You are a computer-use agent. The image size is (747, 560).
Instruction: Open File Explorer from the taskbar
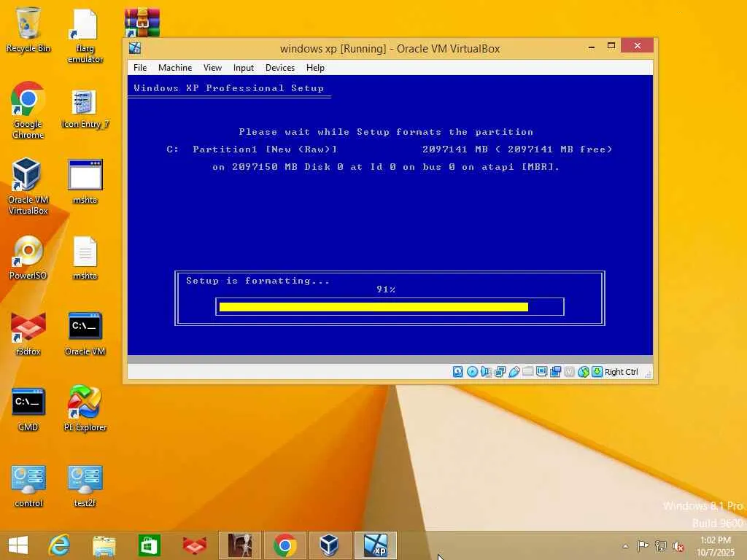click(104, 545)
